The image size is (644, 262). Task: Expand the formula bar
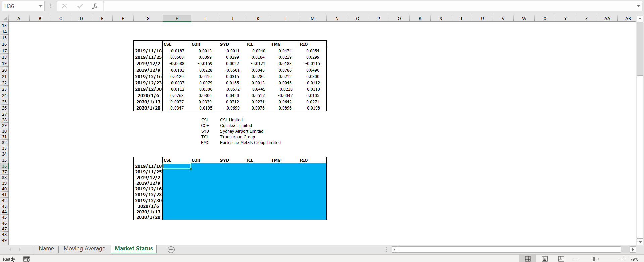click(x=639, y=6)
